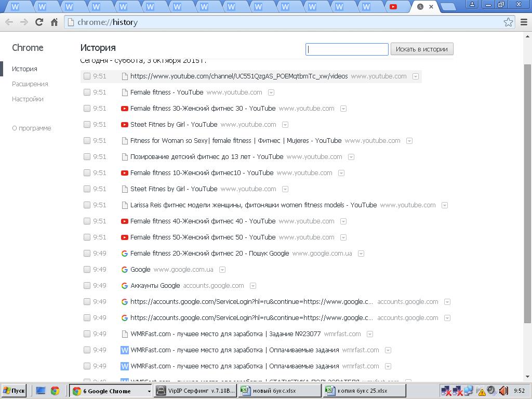
Task: Tick checkbox next to Аккаунты Google entry
Action: pos(87,286)
